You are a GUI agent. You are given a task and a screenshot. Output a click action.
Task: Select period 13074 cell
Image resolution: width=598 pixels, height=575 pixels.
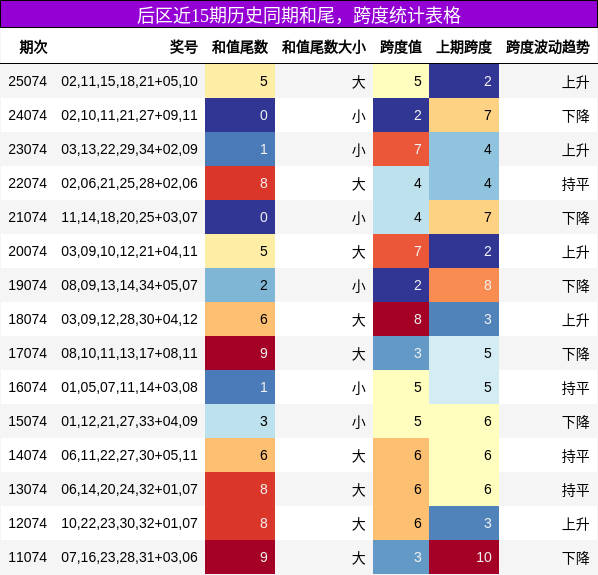point(27,489)
